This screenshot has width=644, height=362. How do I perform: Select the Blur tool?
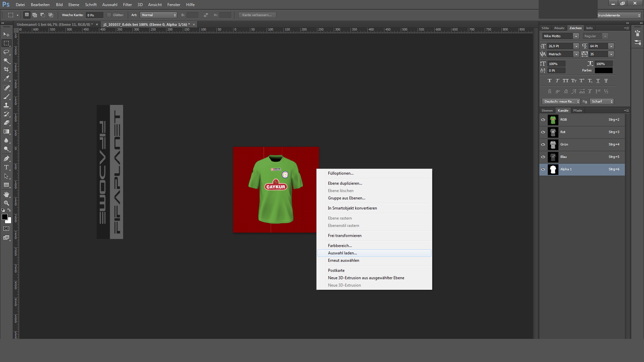(6, 140)
